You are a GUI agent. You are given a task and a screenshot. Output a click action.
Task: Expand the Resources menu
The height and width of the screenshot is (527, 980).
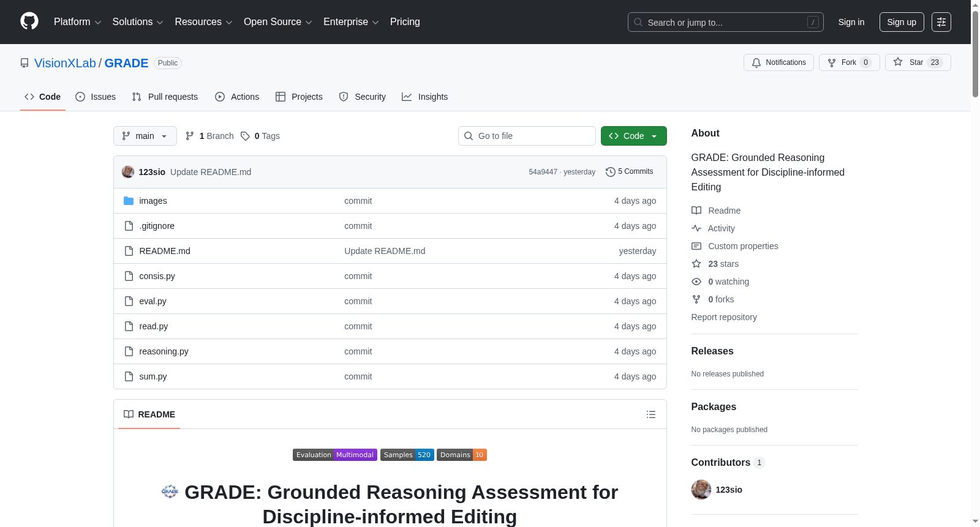pyautogui.click(x=203, y=22)
